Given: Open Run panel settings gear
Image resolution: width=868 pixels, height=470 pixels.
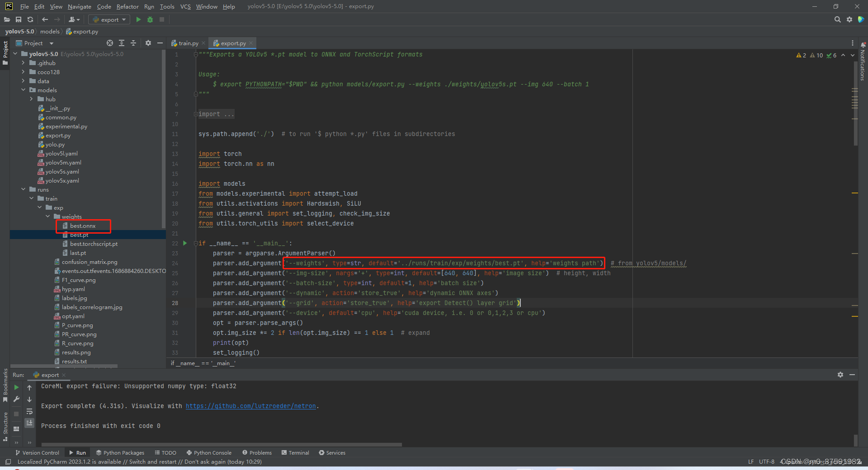Looking at the screenshot, I should pos(840,375).
